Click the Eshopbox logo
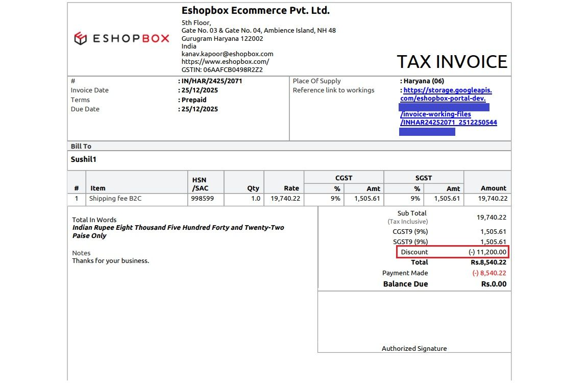Image resolution: width=588 pixels, height=383 pixels. tap(121, 38)
